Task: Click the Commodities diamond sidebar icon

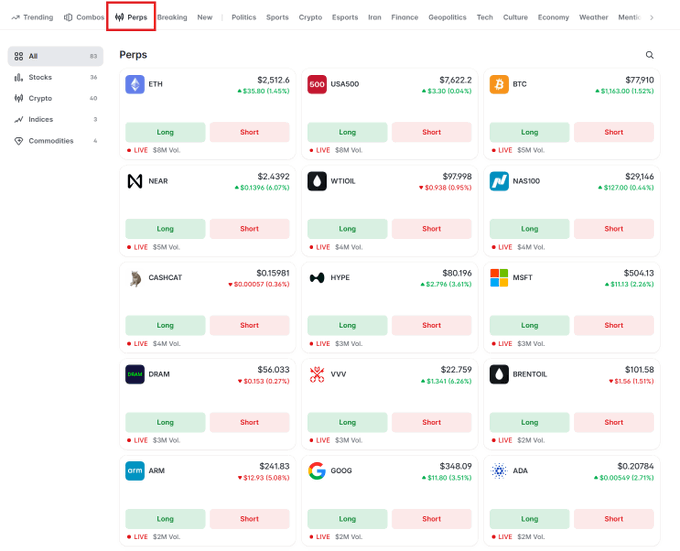Action: pyautogui.click(x=19, y=141)
